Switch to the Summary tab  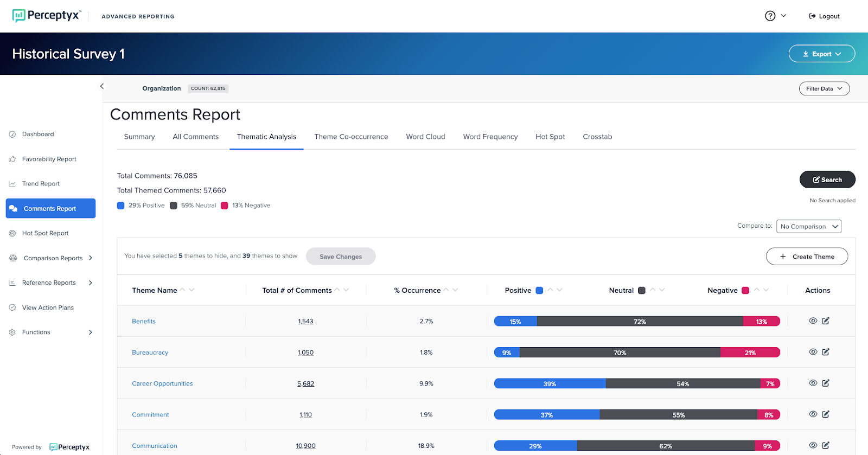click(139, 137)
